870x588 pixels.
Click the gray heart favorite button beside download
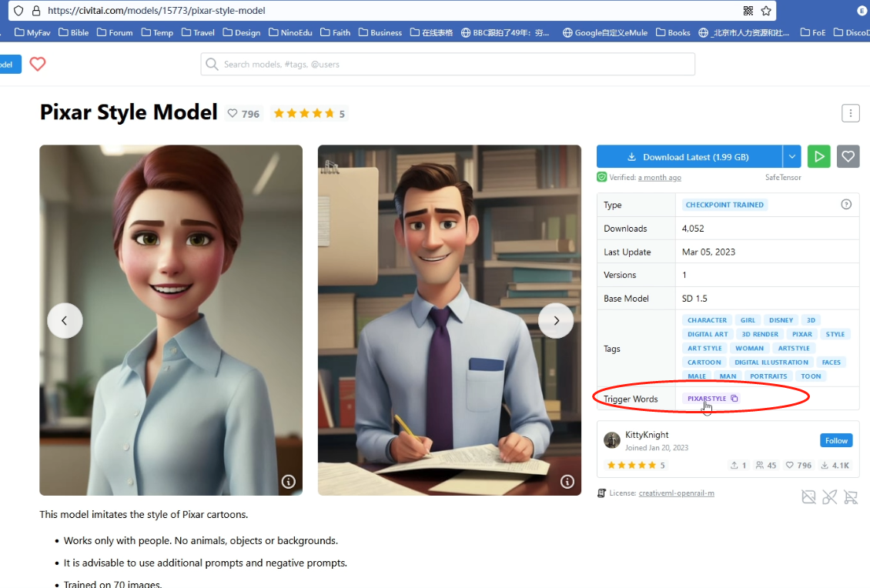click(848, 156)
